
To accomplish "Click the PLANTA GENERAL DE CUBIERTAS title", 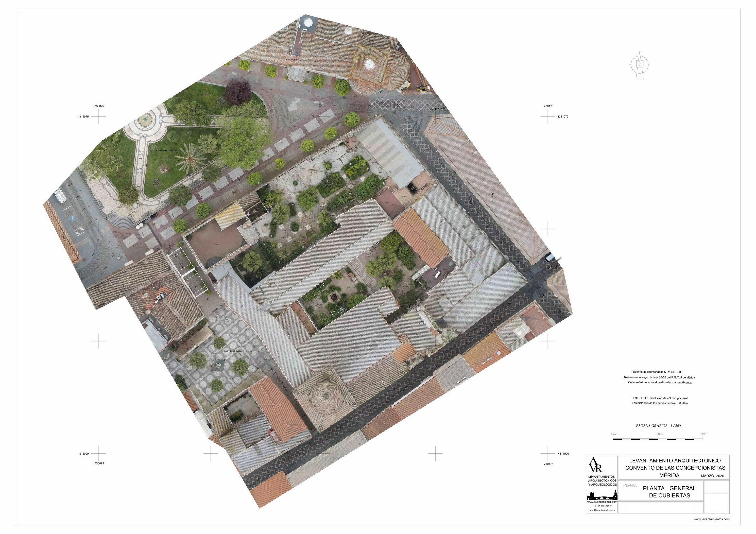I will (669, 492).
